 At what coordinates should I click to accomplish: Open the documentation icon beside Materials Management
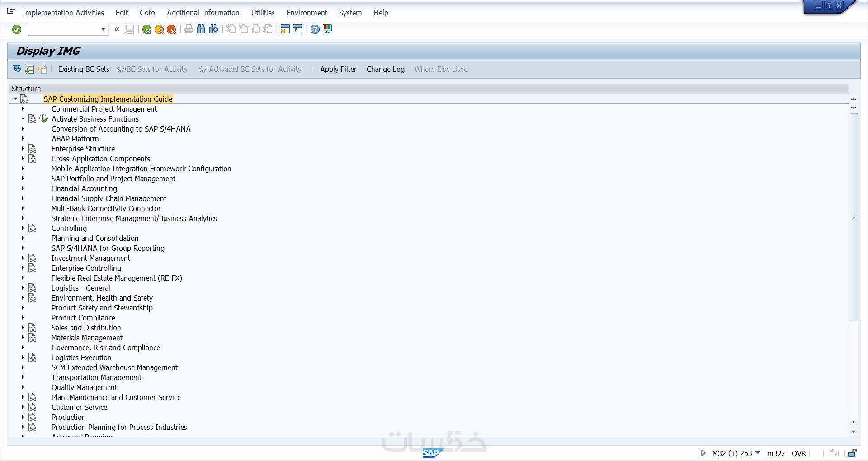point(32,338)
